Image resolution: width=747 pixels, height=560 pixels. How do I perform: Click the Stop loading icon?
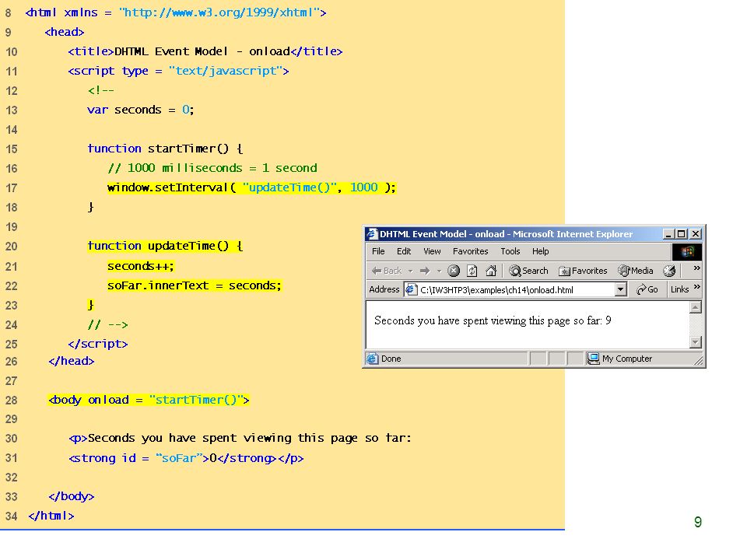pyautogui.click(x=454, y=271)
